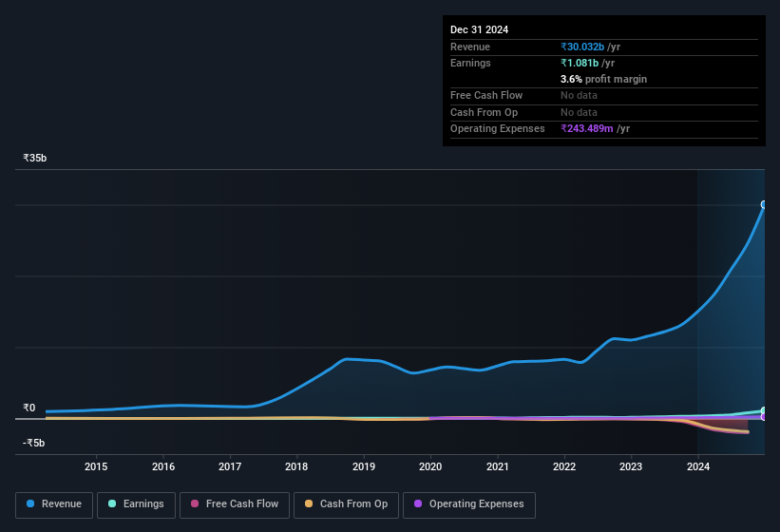Click the 2015 x-axis label
Viewport: 780px width, 532px height.
tap(96, 466)
